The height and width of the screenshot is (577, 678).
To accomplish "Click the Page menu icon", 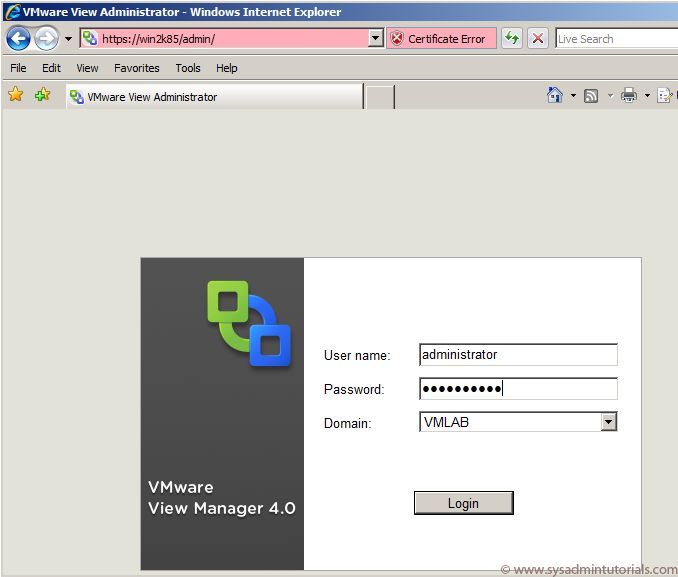I will pos(665,95).
